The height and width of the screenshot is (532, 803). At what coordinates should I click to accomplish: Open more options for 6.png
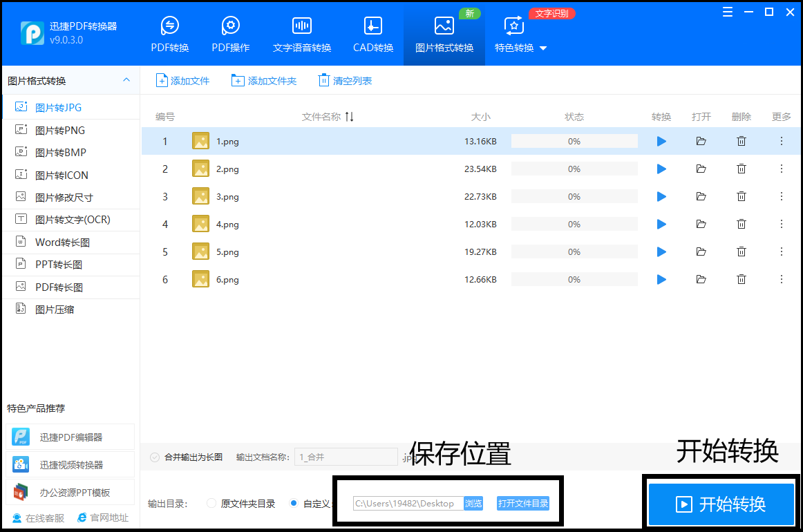tap(781, 280)
